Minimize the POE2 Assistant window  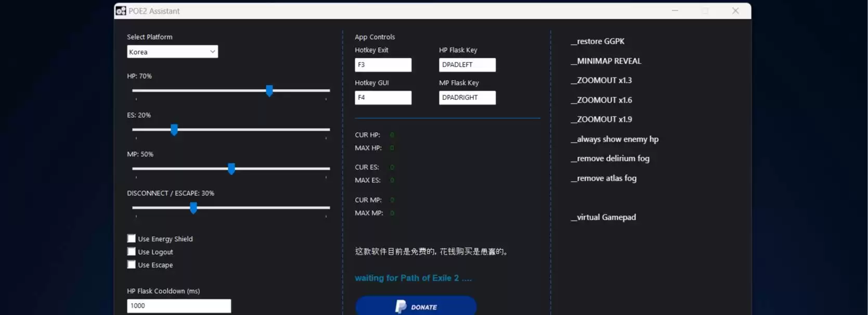[x=675, y=10]
